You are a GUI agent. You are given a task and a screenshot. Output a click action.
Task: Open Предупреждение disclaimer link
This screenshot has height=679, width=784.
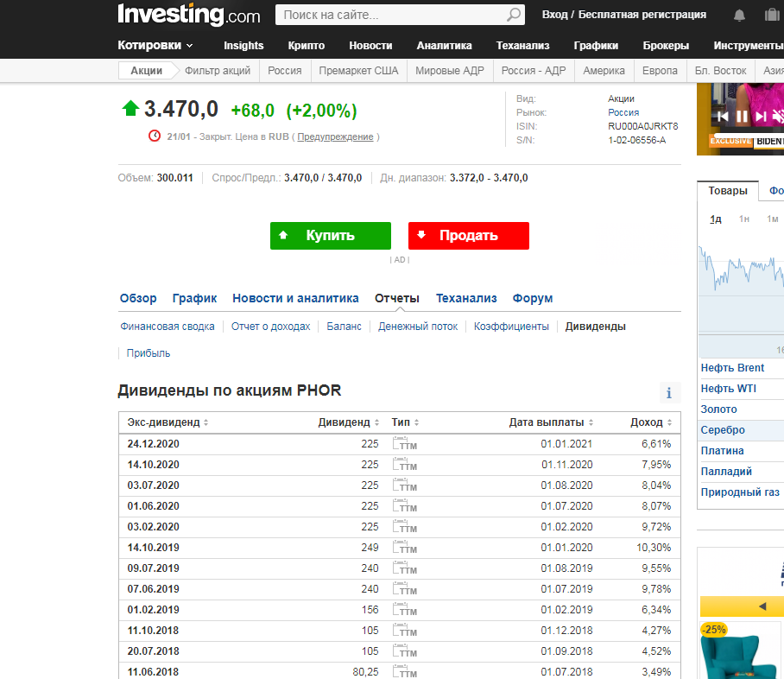[335, 136]
